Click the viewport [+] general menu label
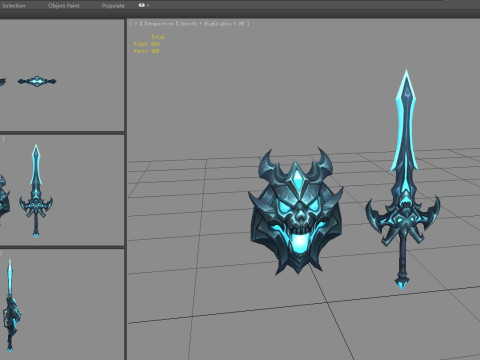This screenshot has width=480, height=360. (x=135, y=23)
